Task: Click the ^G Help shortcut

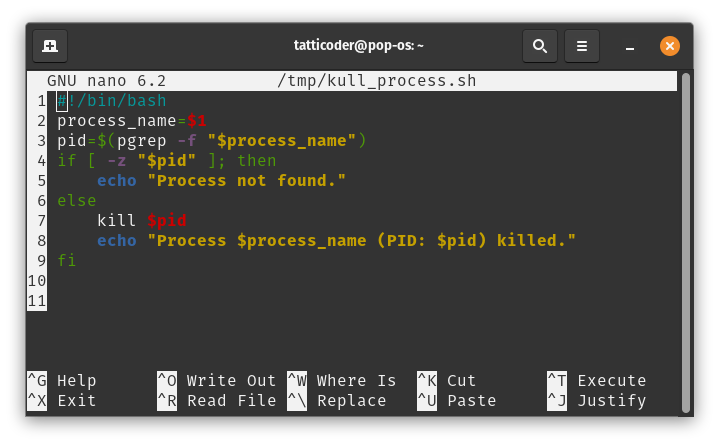Action: click(x=62, y=381)
